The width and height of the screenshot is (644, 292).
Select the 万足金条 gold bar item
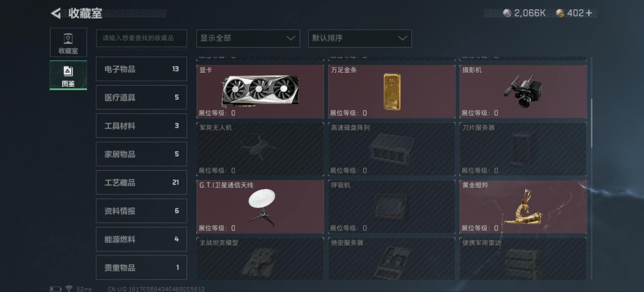coord(391,92)
